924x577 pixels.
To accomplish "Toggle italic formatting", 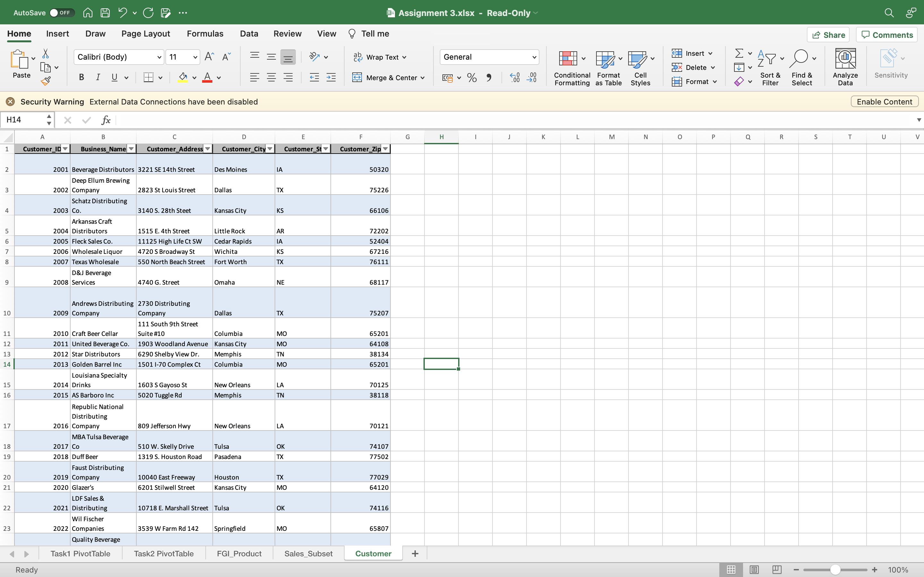I will pyautogui.click(x=98, y=78).
